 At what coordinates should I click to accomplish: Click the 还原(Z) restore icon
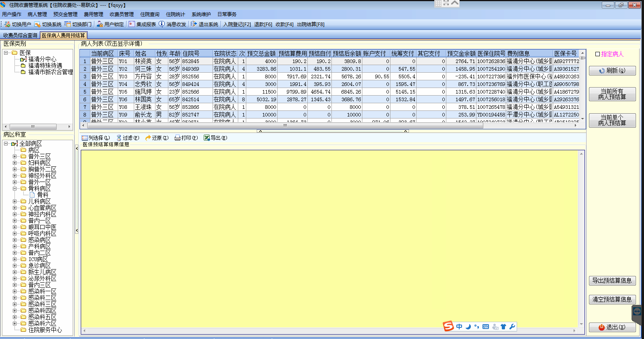coord(148,138)
